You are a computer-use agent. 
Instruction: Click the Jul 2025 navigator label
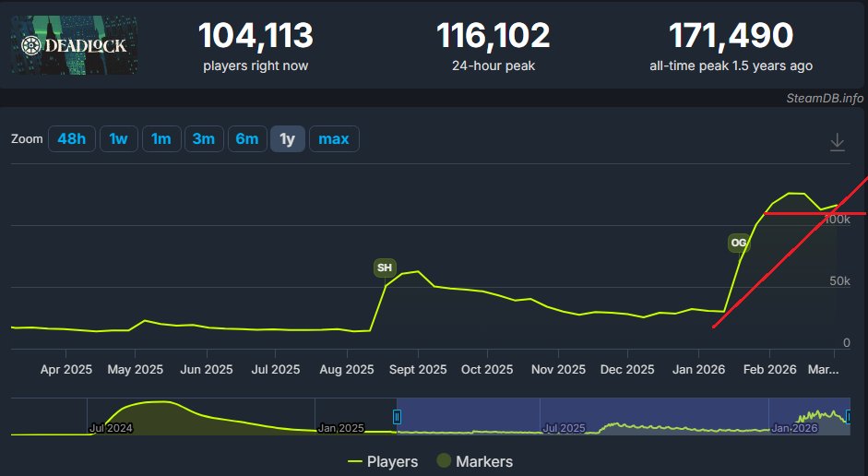[565, 428]
